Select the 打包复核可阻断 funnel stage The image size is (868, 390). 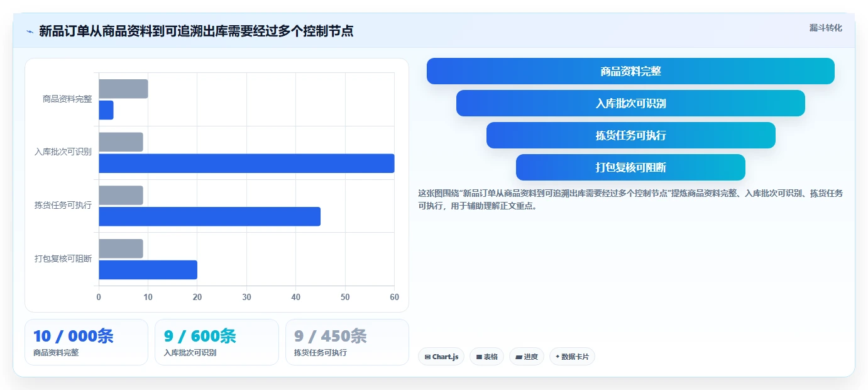tap(630, 167)
